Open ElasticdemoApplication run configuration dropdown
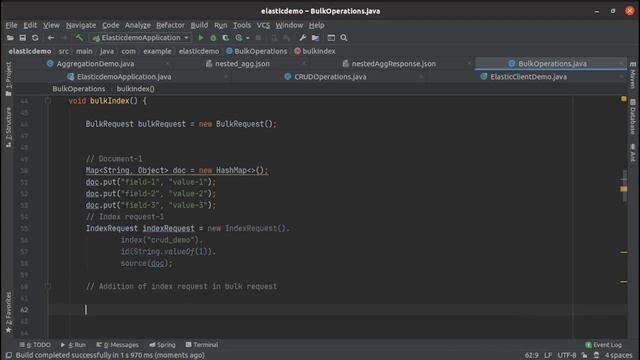This screenshot has height=360, width=640. (140, 38)
